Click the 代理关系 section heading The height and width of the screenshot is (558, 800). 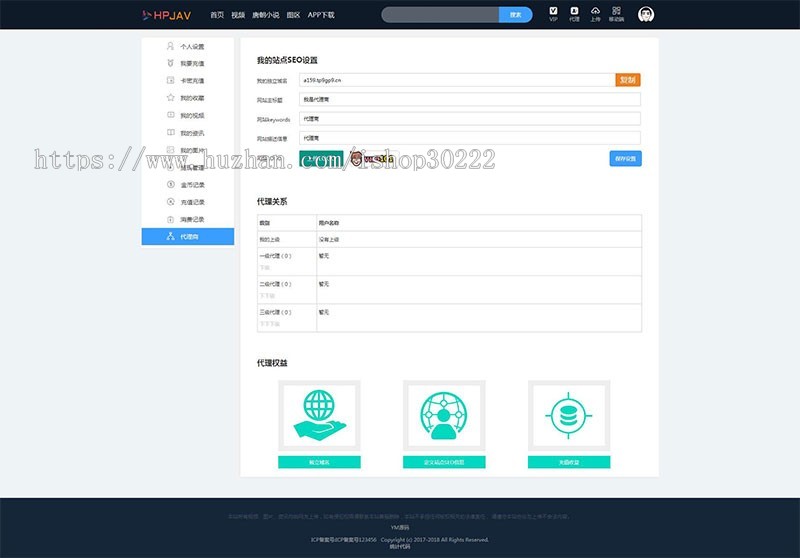(272, 201)
